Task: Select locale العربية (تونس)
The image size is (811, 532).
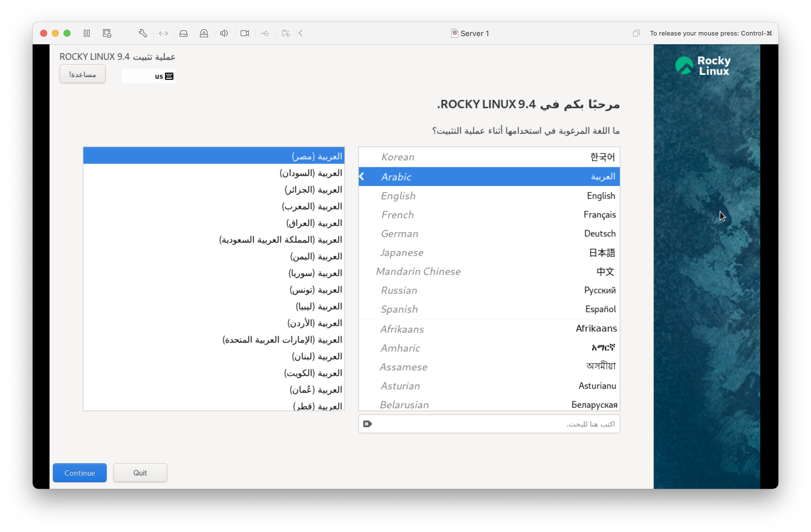Action: point(214,290)
